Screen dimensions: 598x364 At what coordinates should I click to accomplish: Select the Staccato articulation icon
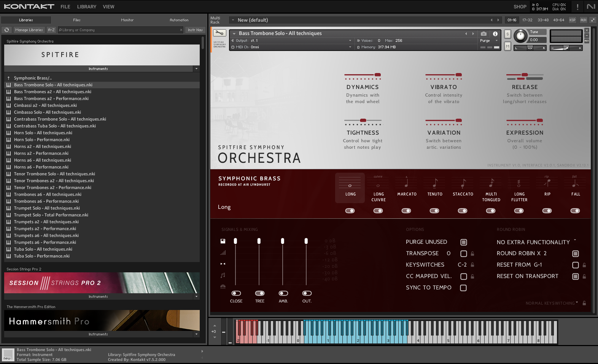pos(463,183)
